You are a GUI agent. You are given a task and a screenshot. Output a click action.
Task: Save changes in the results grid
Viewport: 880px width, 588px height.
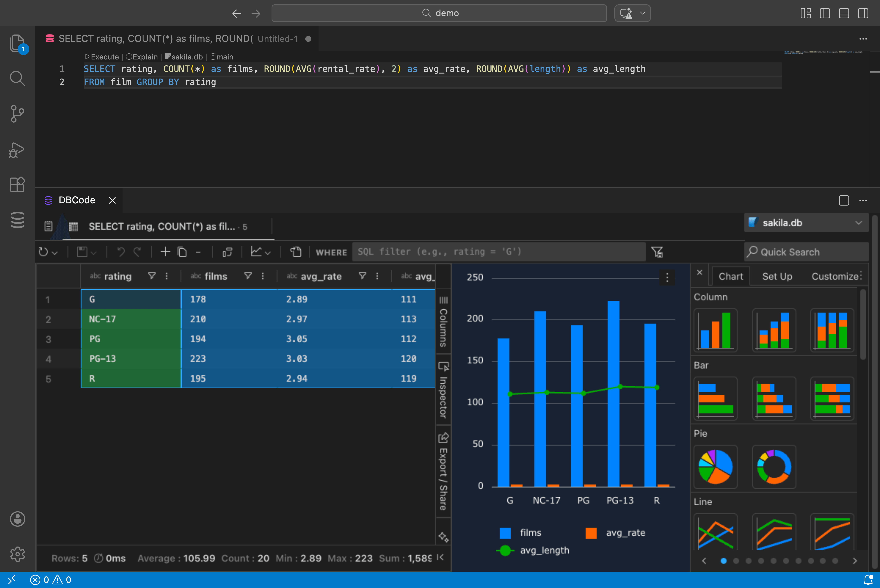coord(82,252)
